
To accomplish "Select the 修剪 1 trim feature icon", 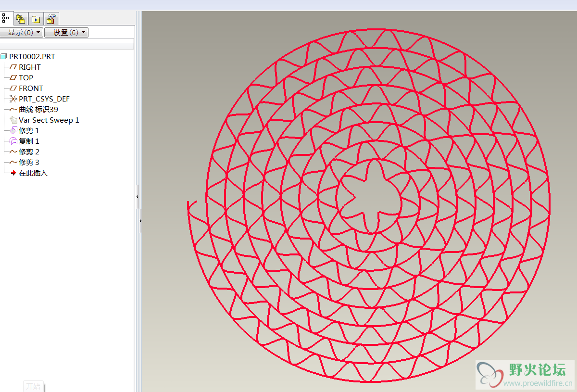I will pyautogui.click(x=13, y=130).
